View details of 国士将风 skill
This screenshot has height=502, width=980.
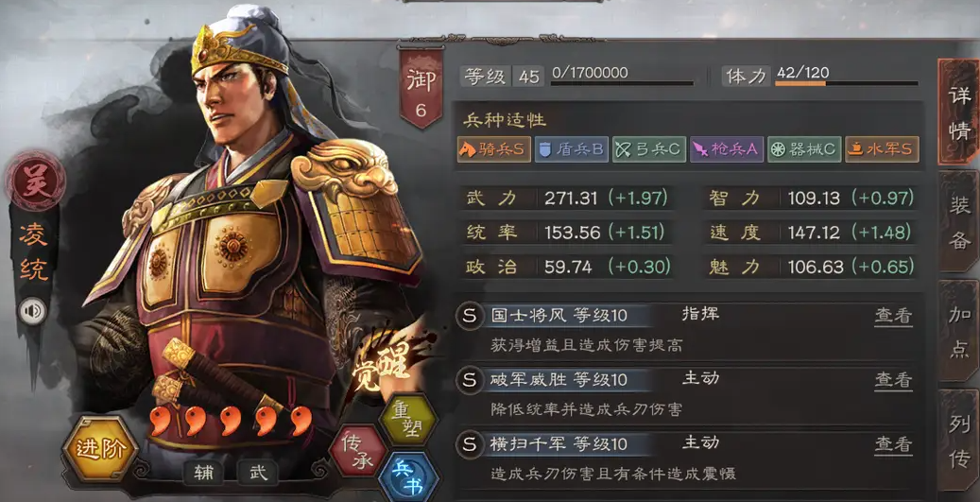[892, 316]
